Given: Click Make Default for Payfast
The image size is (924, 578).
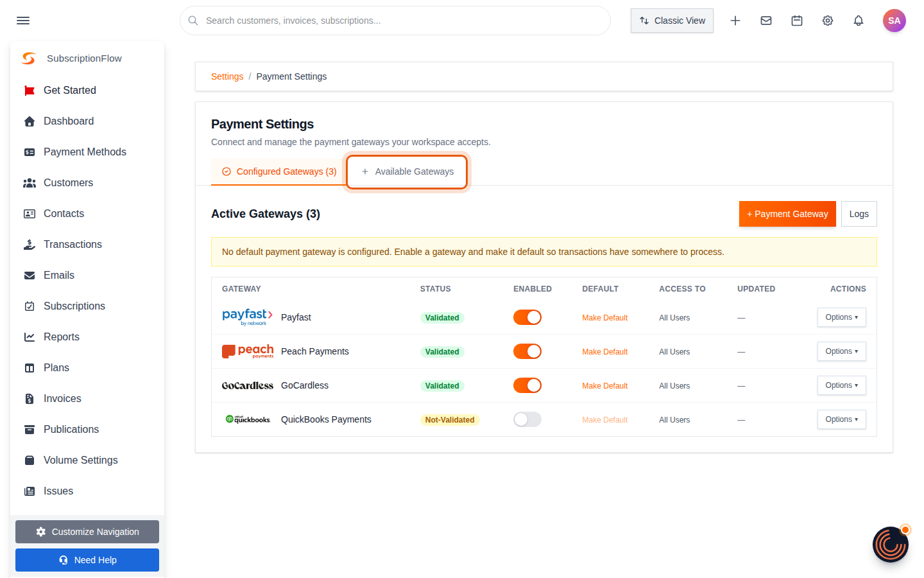Looking at the screenshot, I should [x=604, y=318].
